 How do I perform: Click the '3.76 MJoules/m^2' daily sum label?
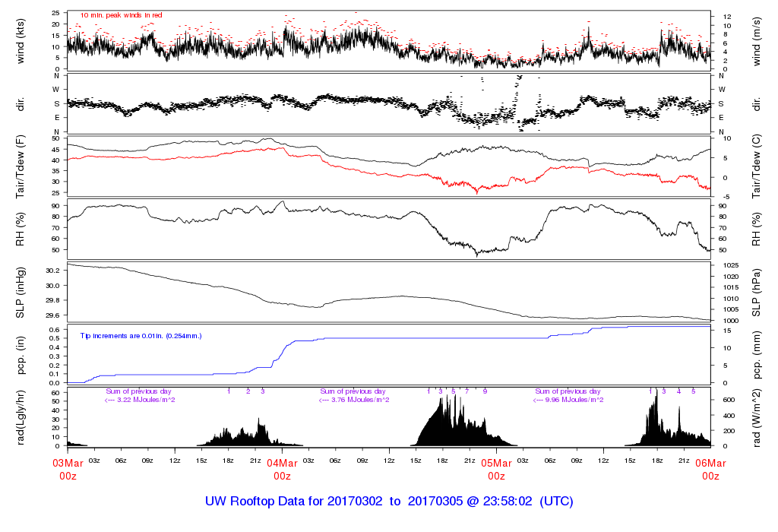[360, 400]
